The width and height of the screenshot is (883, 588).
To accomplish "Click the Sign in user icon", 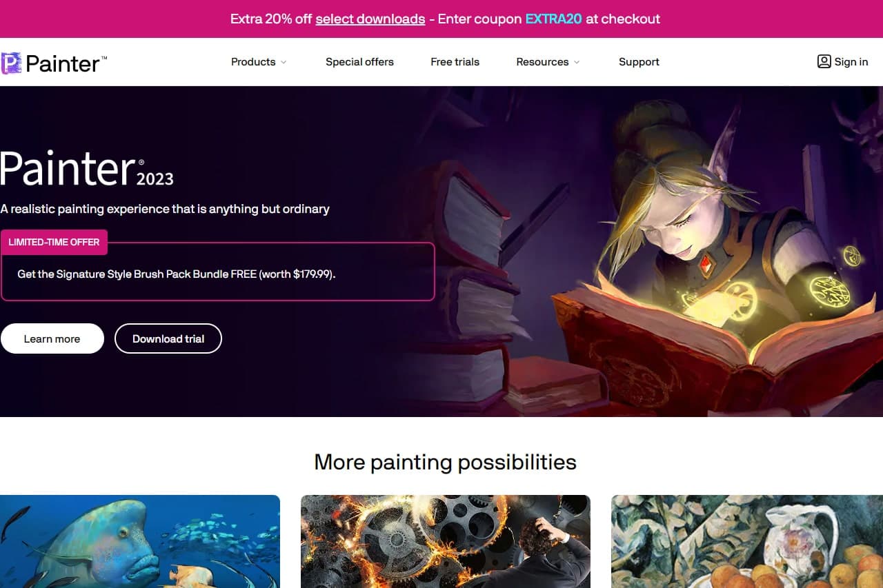I will coord(824,61).
